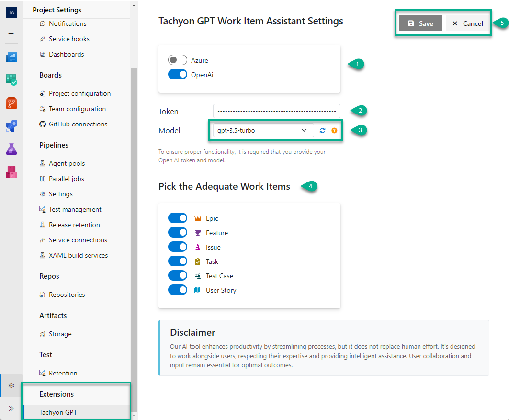Select the Notifications icon in Project Settings
This screenshot has height=420, width=509.
click(x=42, y=23)
